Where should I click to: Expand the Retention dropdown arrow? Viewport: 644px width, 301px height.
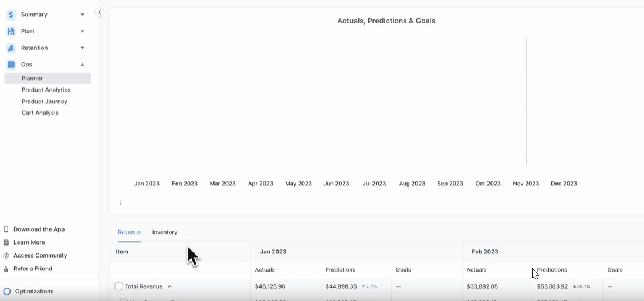point(82,48)
